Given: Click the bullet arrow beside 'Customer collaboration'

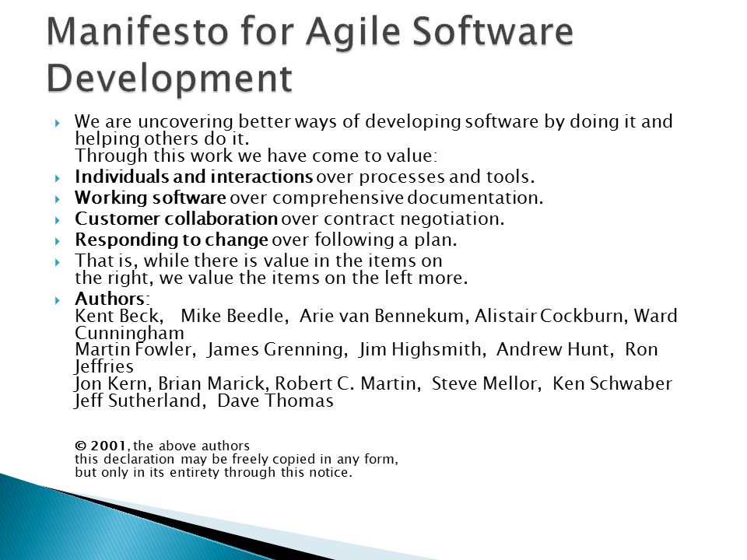Looking at the screenshot, I should 58,220.
